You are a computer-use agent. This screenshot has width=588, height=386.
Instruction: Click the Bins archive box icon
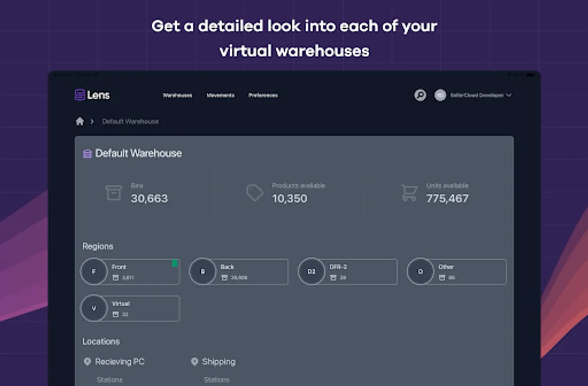tap(114, 193)
